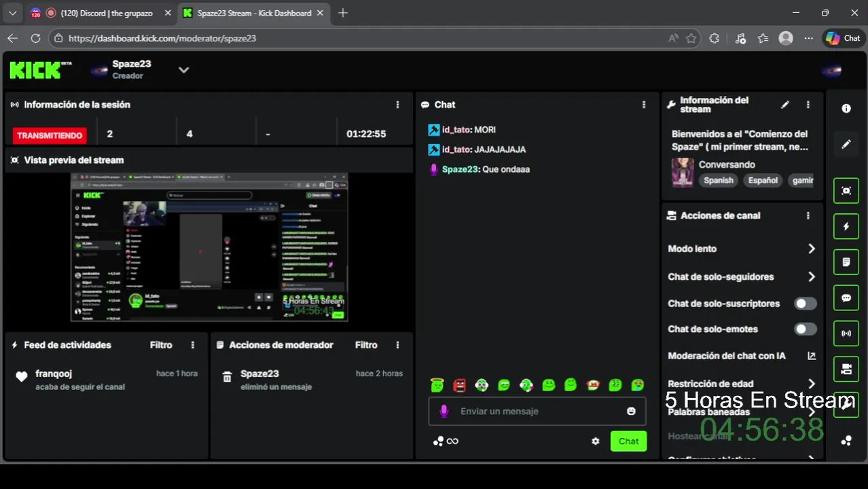Click the purple microphone icon in message box
This screenshot has width=868, height=489.
coord(444,411)
